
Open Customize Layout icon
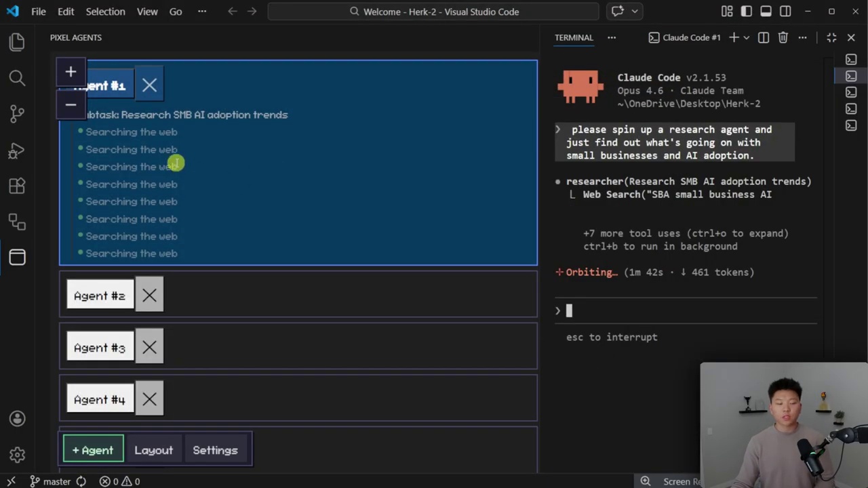pyautogui.click(x=727, y=12)
